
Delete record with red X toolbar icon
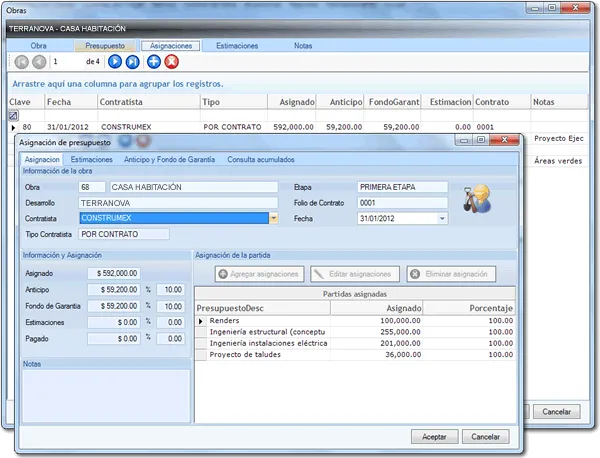[x=171, y=62]
